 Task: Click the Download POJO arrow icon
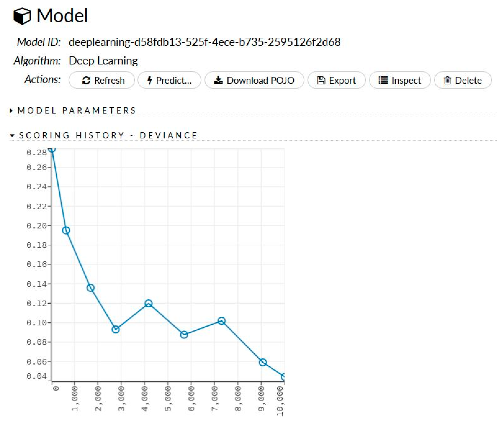218,80
